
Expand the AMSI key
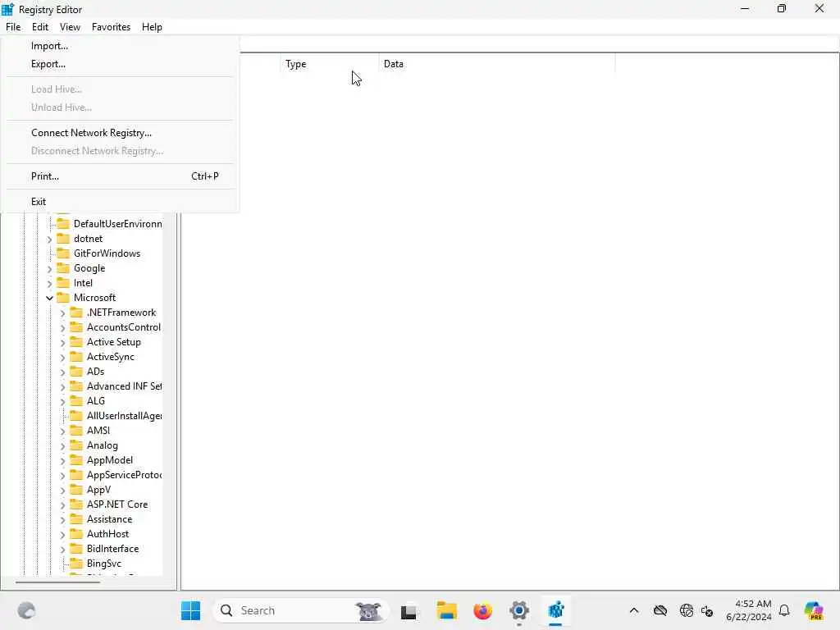click(62, 431)
